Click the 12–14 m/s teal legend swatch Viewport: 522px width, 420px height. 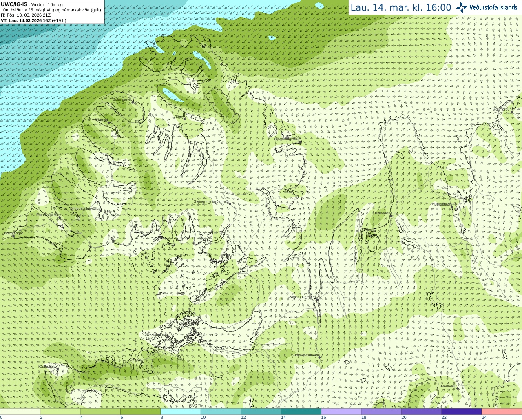[261, 411]
